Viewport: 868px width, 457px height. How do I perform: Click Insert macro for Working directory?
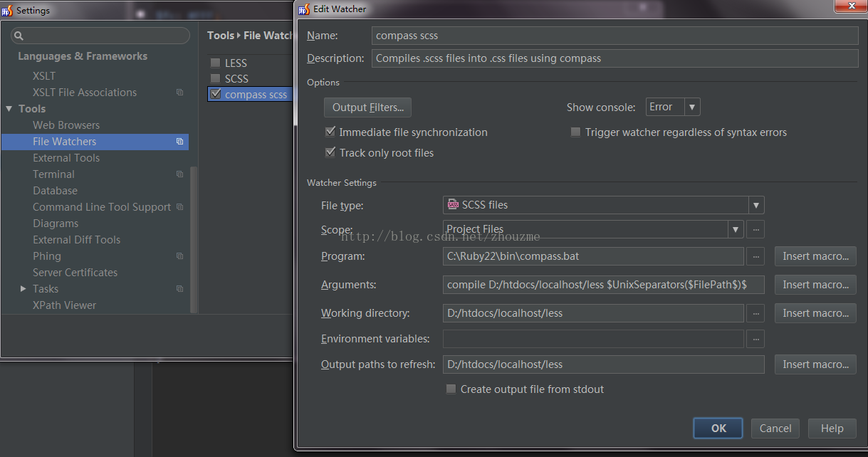(815, 313)
